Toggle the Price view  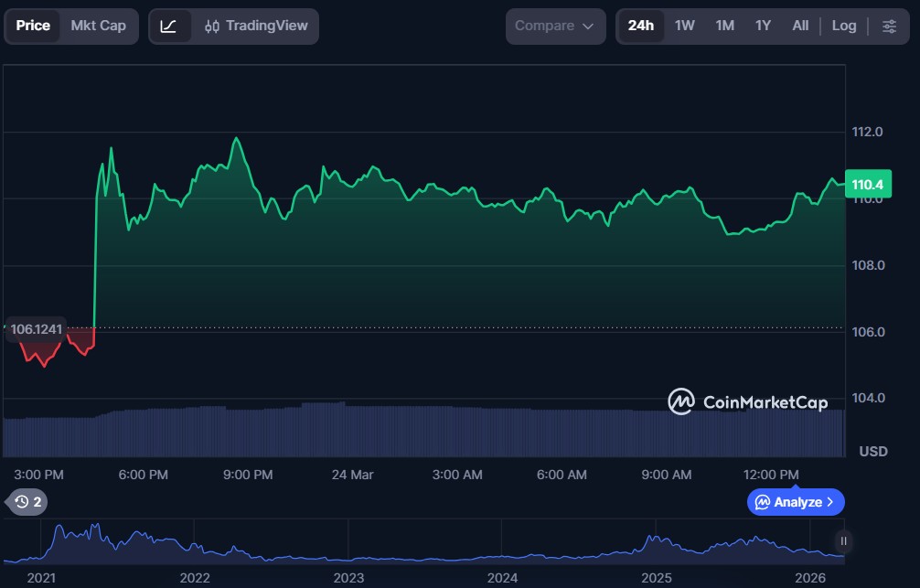click(33, 26)
